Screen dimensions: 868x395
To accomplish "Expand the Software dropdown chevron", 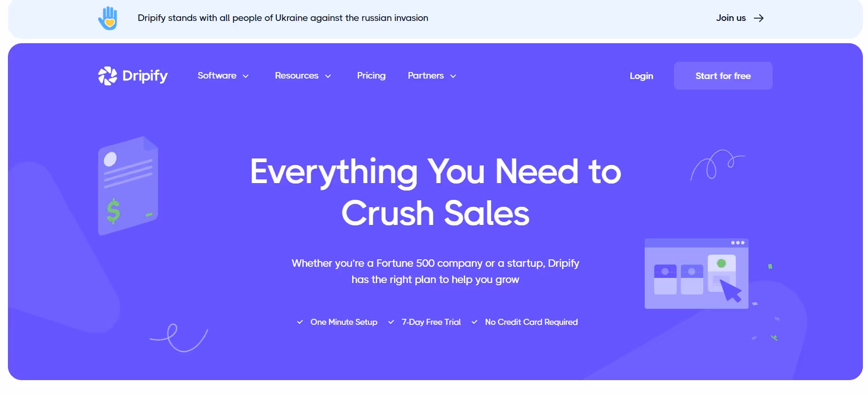I will click(x=246, y=76).
